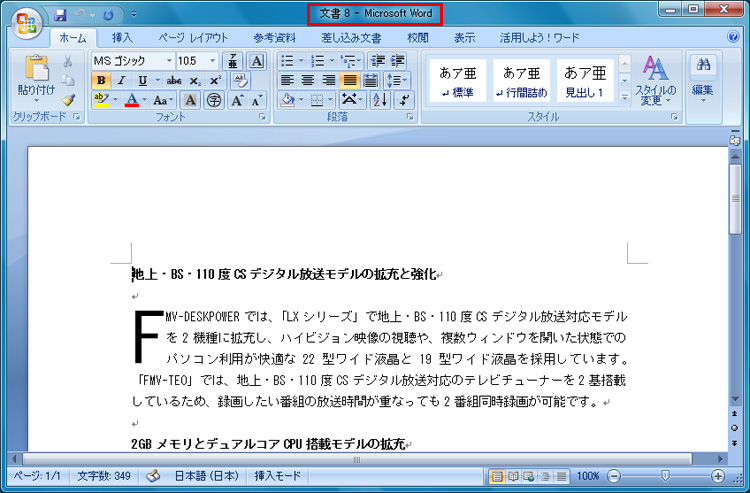Click the zoom slider handle
The image size is (750, 493).
click(664, 476)
